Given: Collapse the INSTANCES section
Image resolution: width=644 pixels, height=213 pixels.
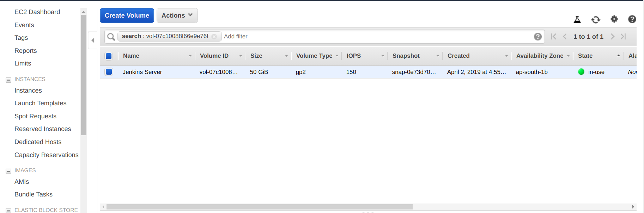Looking at the screenshot, I should click(8, 80).
